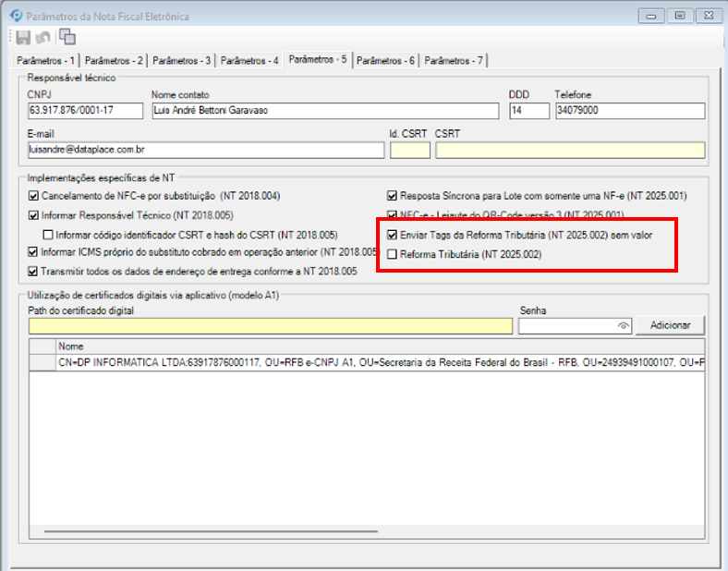Go to the Parâmetros - 3 tab
This screenshot has width=728, height=571.
(x=181, y=61)
